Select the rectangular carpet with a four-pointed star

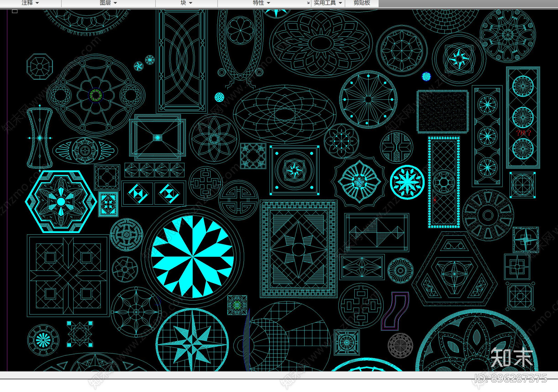point(299,249)
